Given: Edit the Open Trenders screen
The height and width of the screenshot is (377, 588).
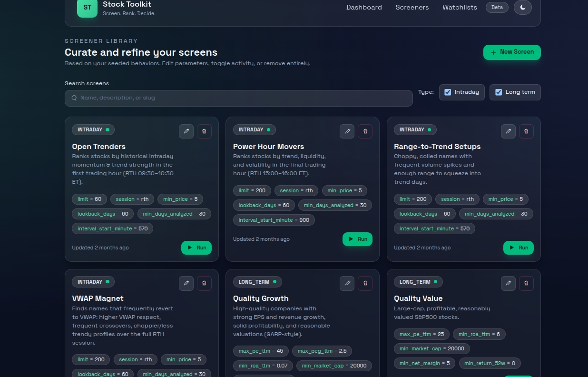Looking at the screenshot, I should point(186,131).
